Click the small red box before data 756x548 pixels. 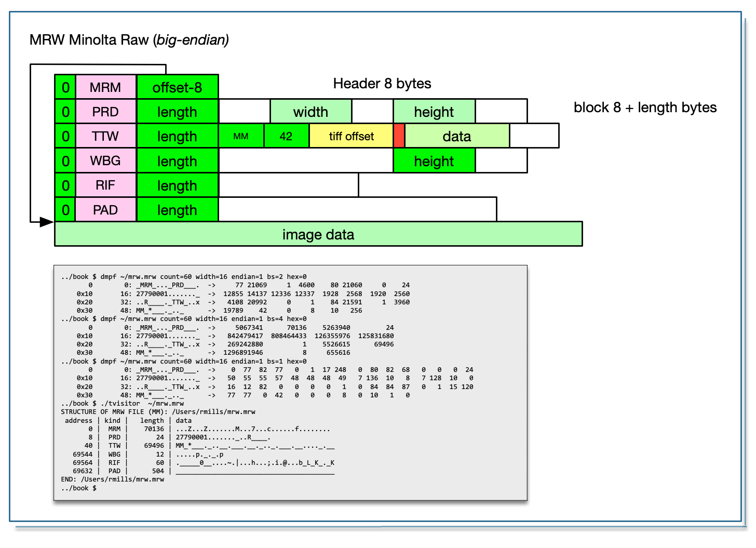click(399, 136)
